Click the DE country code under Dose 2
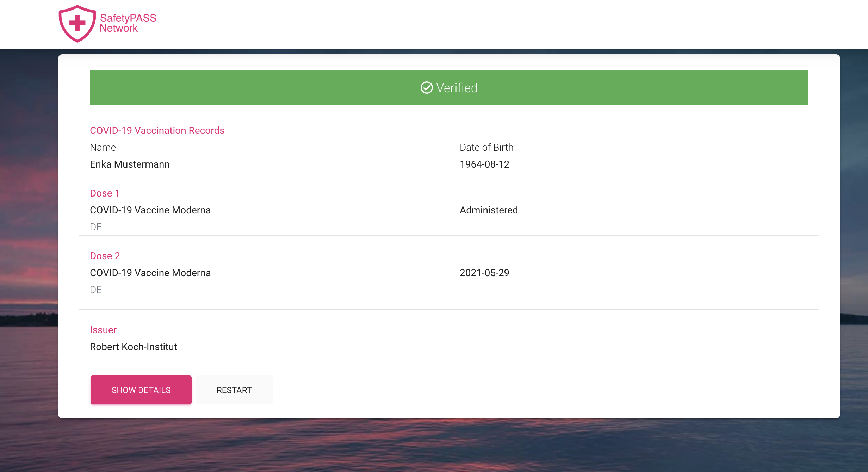 click(96, 290)
